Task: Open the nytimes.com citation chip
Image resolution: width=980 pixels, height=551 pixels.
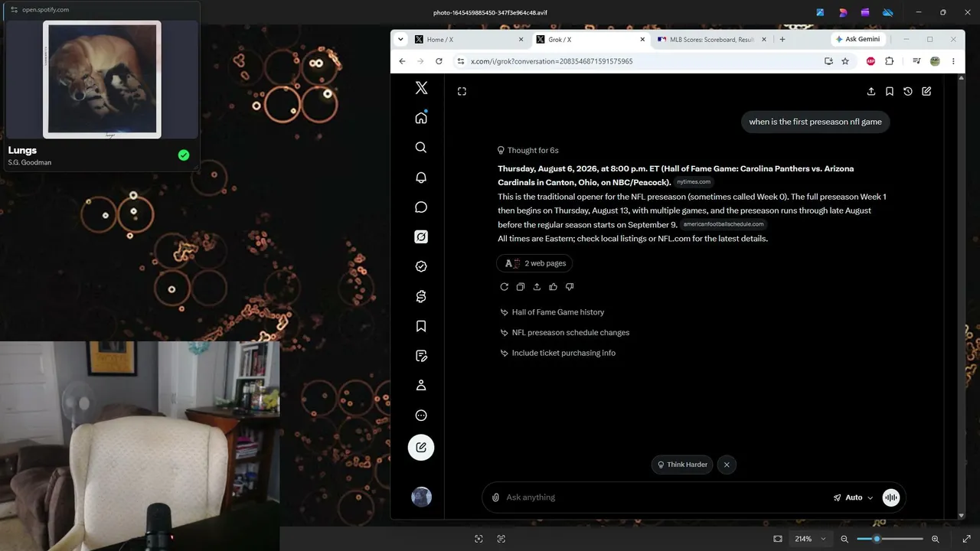Action: pyautogui.click(x=694, y=182)
